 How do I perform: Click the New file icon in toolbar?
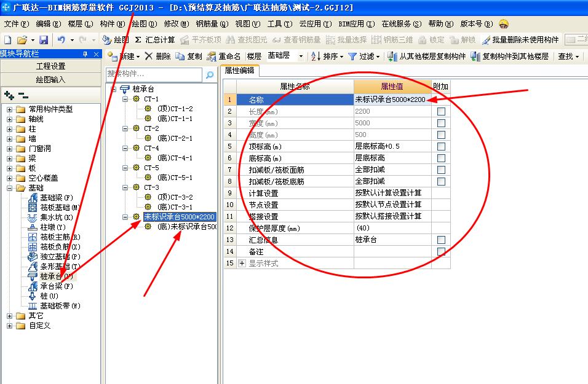[8, 40]
